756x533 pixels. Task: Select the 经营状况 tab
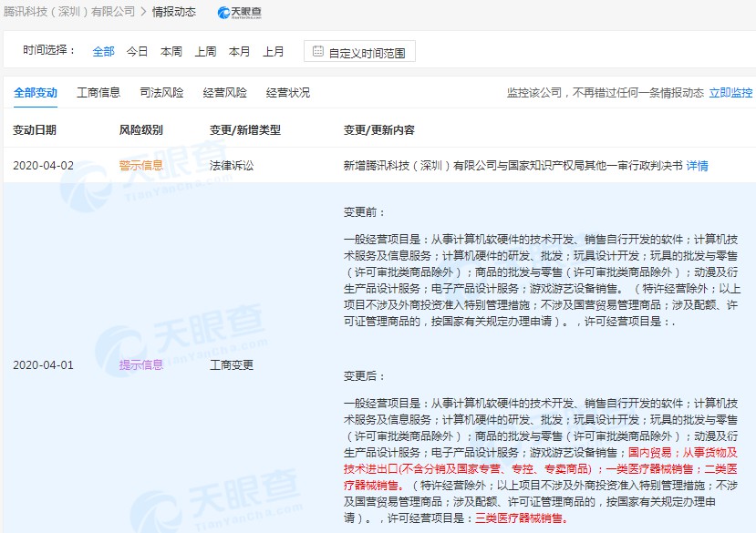pos(288,93)
